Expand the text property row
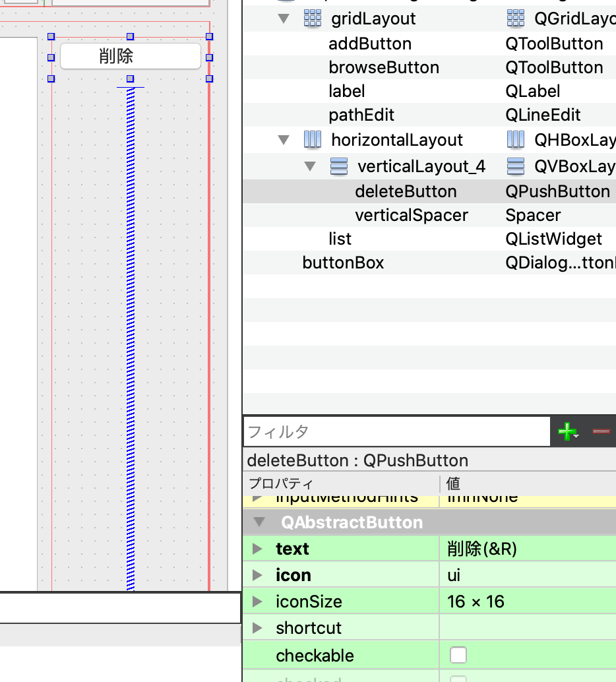The image size is (616, 682). click(x=258, y=549)
